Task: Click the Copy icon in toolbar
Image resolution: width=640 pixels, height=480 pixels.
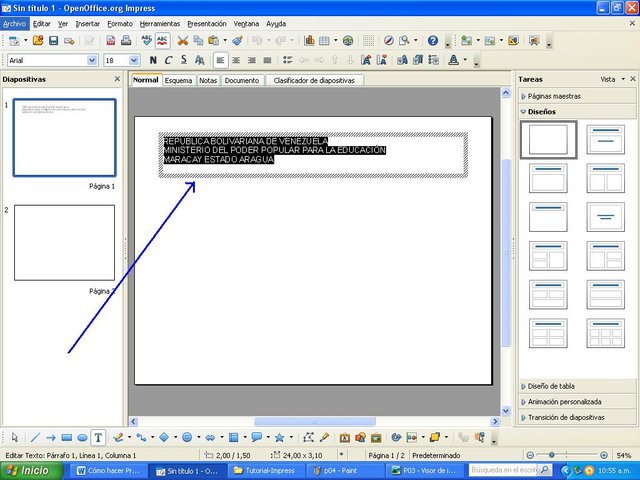Action: (x=198, y=40)
